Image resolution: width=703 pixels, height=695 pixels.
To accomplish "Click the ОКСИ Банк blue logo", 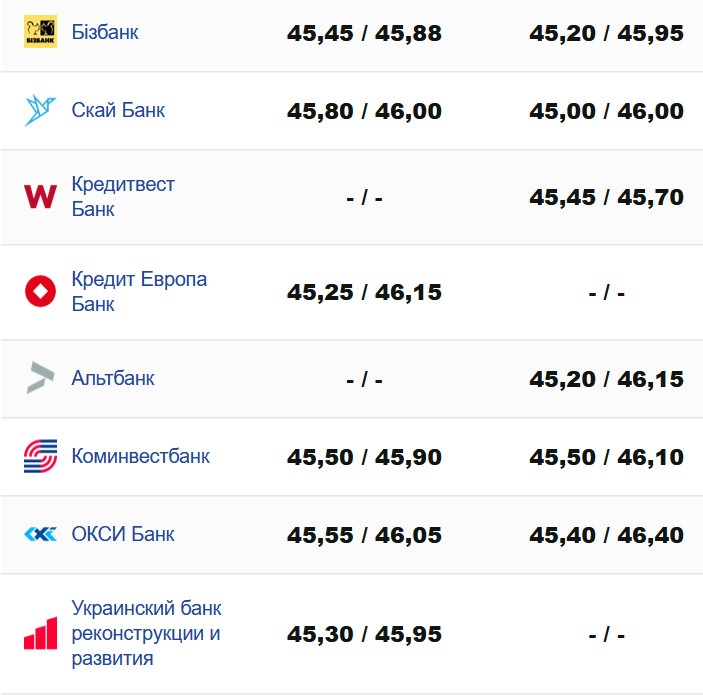I will (40, 535).
